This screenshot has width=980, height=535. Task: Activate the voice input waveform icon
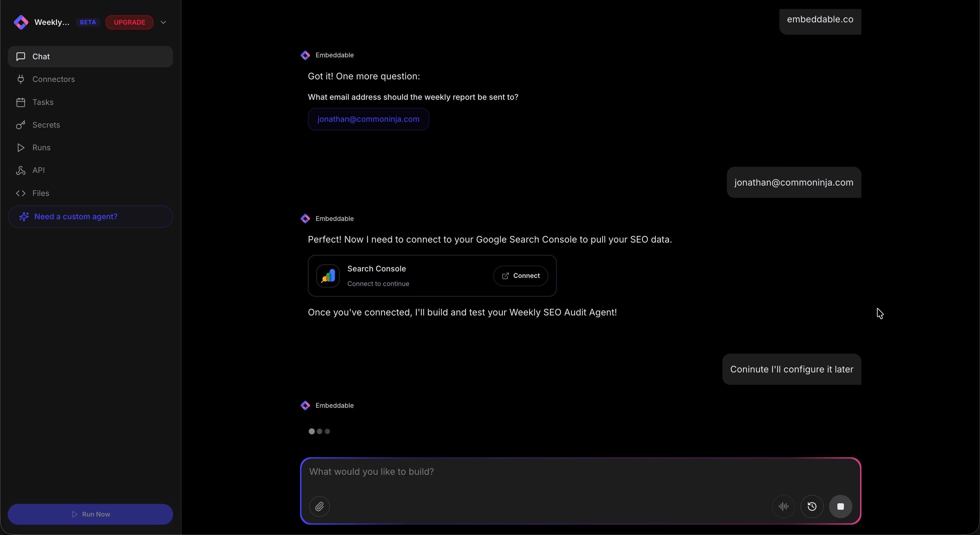coord(783,507)
